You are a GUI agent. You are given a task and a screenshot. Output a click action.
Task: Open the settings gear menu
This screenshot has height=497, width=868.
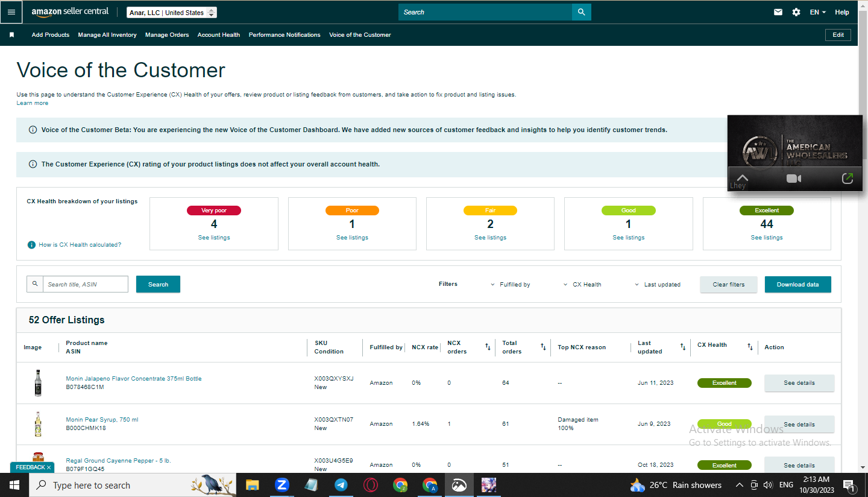796,12
